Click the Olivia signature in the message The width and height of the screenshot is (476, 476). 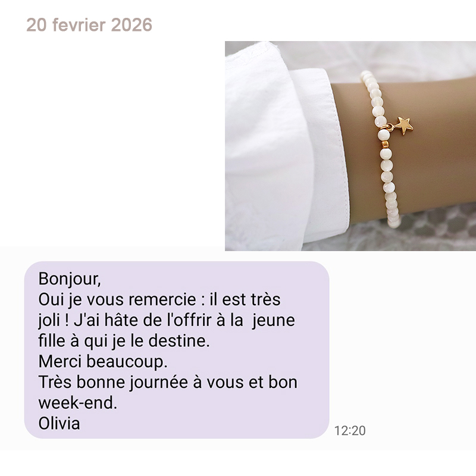[59, 423]
